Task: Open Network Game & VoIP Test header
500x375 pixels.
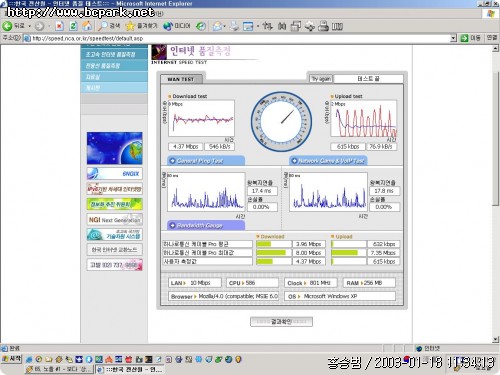Action: 328,161
